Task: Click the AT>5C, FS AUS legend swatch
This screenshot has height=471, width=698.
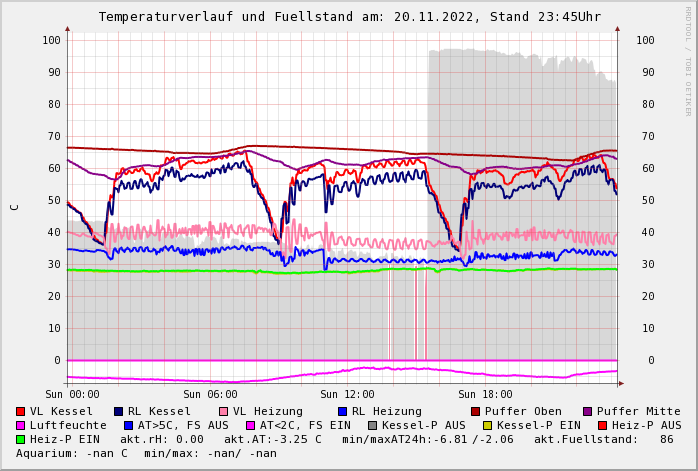Action: click(x=129, y=425)
